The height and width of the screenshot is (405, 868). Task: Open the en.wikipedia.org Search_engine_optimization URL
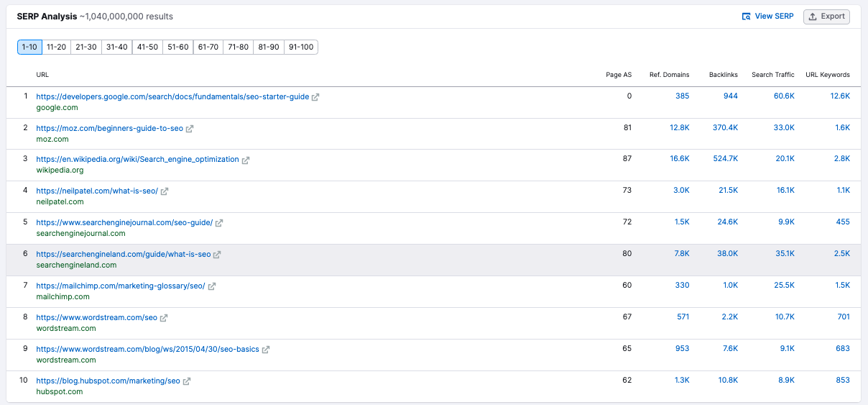click(138, 160)
